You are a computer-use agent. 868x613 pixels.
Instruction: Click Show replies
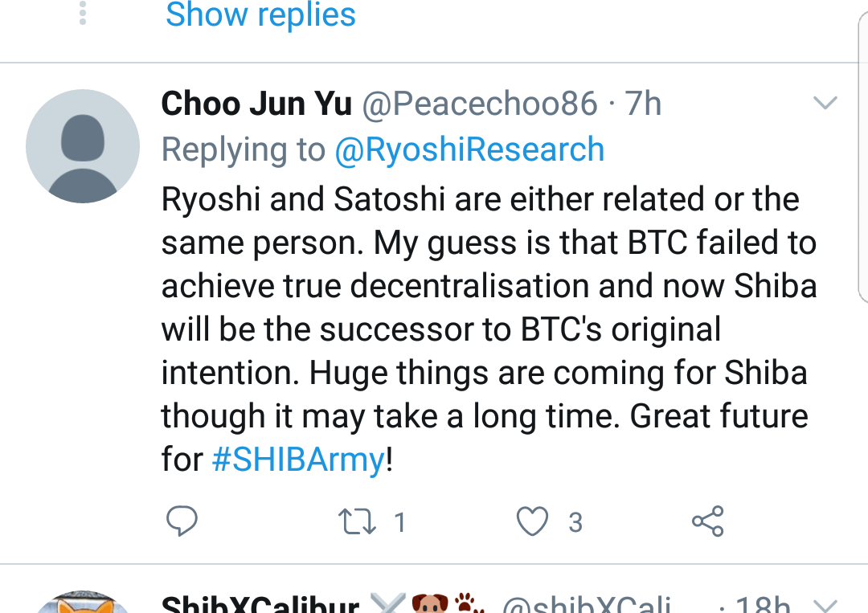(x=260, y=14)
